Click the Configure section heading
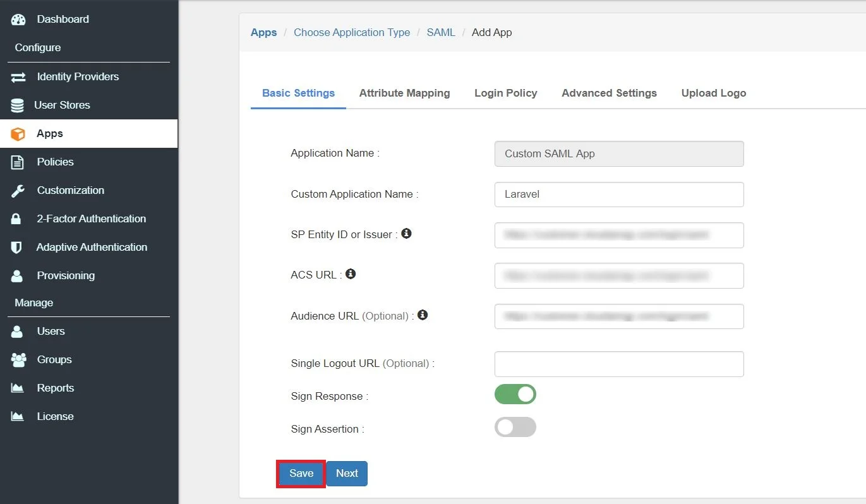 pyautogui.click(x=38, y=47)
